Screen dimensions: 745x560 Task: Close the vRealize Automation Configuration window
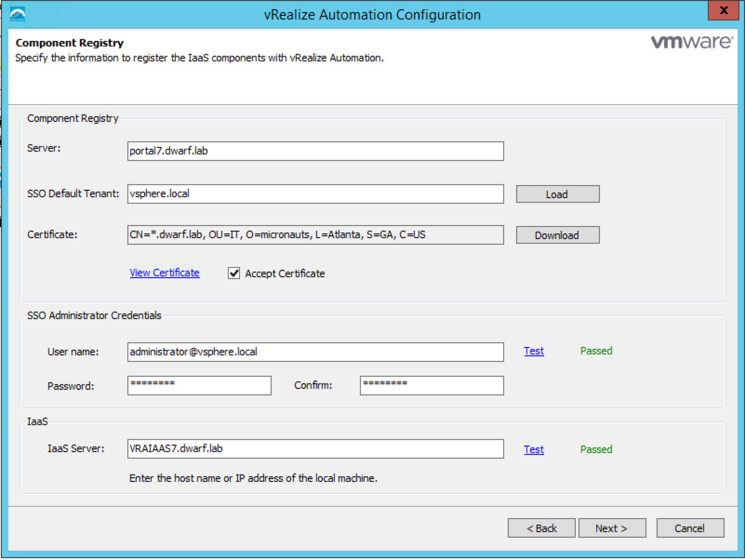coord(723,11)
